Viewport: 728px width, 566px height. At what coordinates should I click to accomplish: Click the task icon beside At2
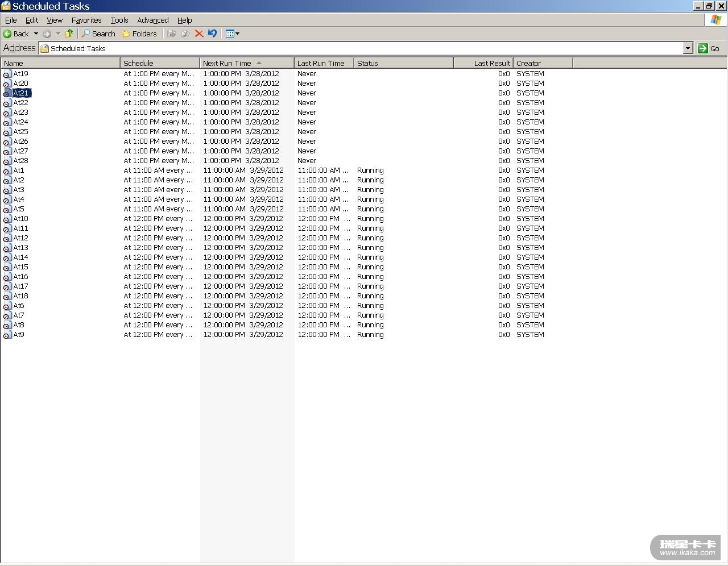pos(7,180)
